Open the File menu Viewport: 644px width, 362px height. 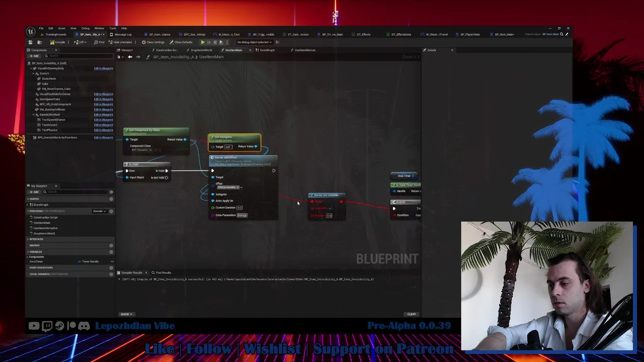(x=41, y=28)
